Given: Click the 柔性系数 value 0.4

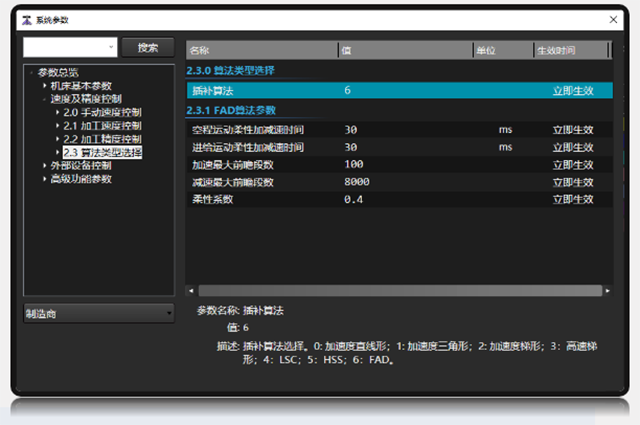Looking at the screenshot, I should click(353, 199).
